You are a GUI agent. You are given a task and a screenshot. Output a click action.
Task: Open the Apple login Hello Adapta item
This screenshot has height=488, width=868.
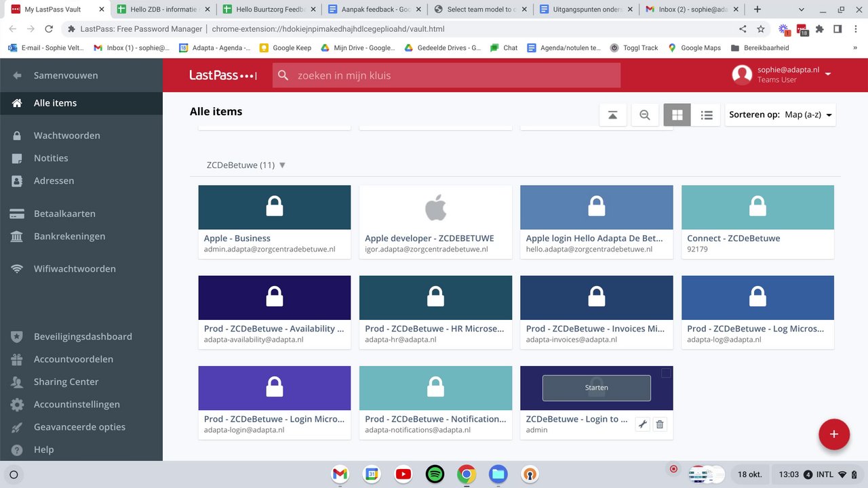click(x=597, y=222)
